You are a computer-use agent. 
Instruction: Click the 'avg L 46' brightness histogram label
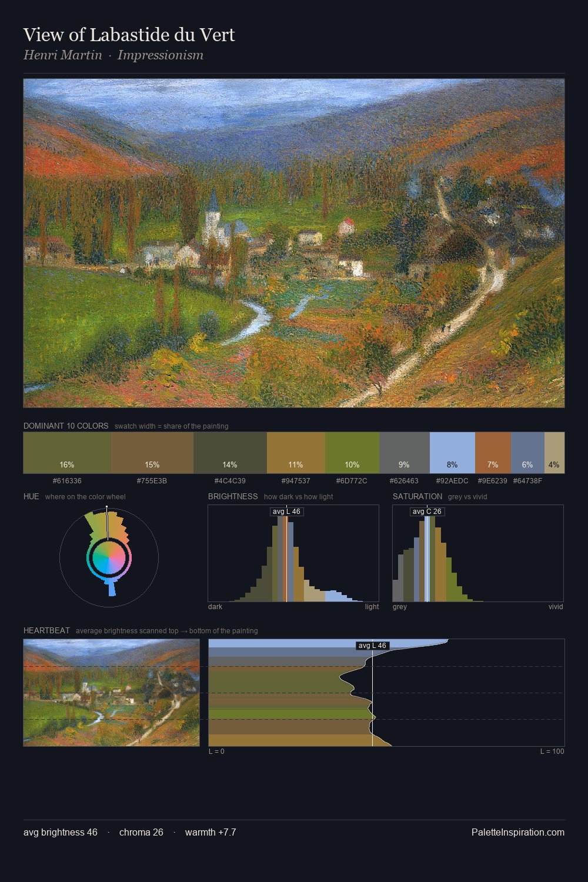(286, 512)
